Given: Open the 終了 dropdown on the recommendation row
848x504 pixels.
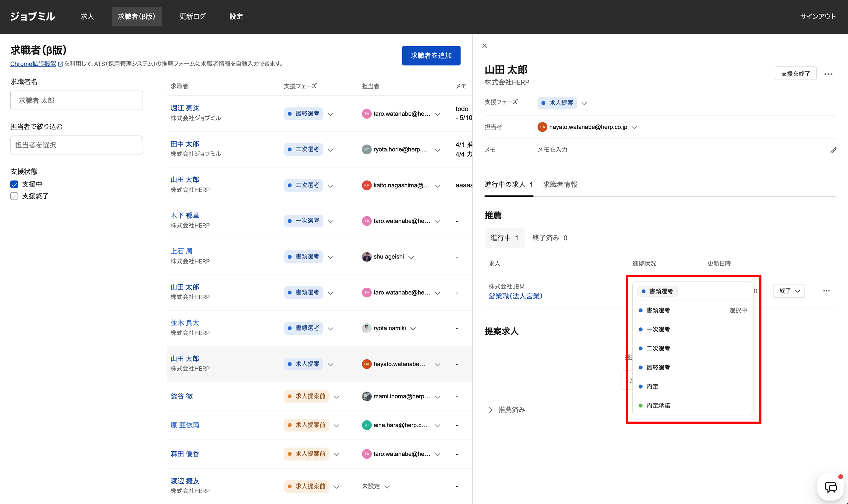Looking at the screenshot, I should tap(789, 291).
